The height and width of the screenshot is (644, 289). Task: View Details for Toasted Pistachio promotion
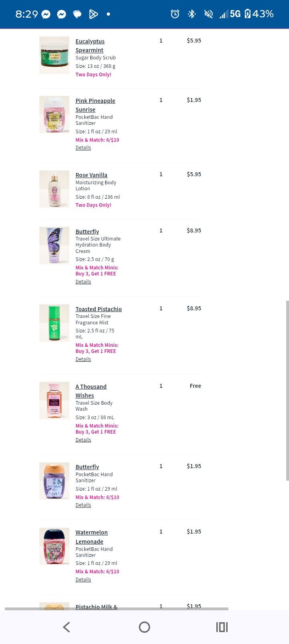tap(83, 359)
